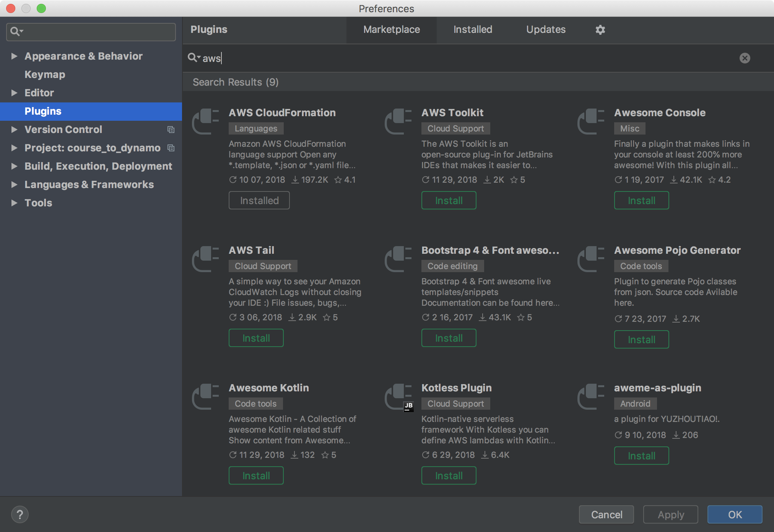This screenshot has width=774, height=532.
Task: Open Awesome Console plugin title
Action: (660, 113)
